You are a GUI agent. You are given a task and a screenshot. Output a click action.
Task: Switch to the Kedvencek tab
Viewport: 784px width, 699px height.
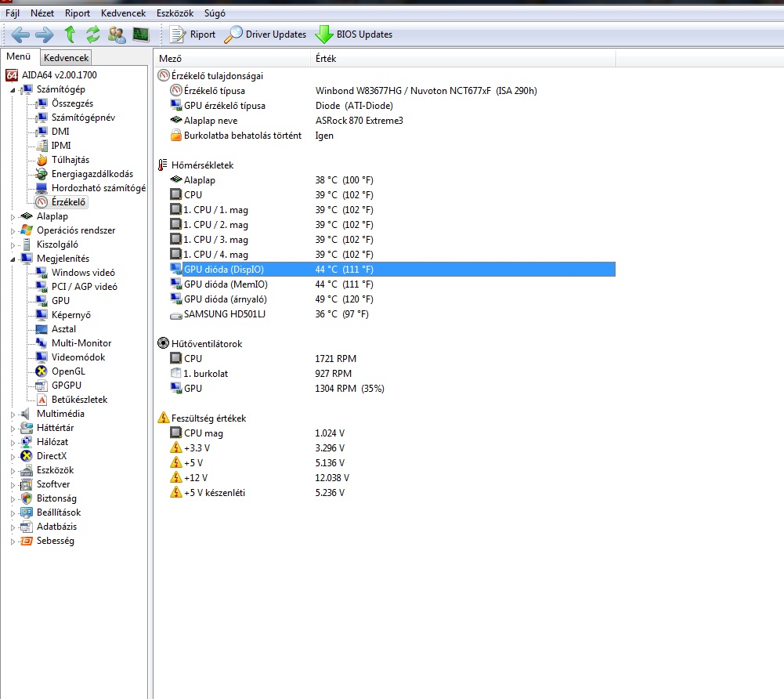point(66,57)
